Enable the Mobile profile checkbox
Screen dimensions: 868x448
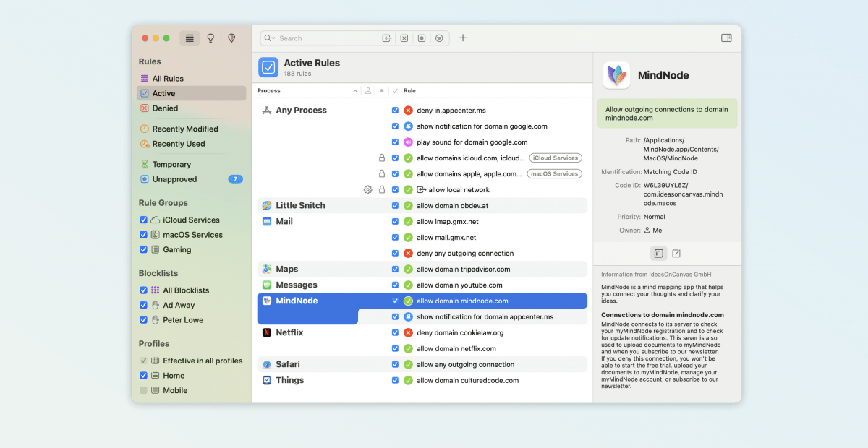pos(143,390)
